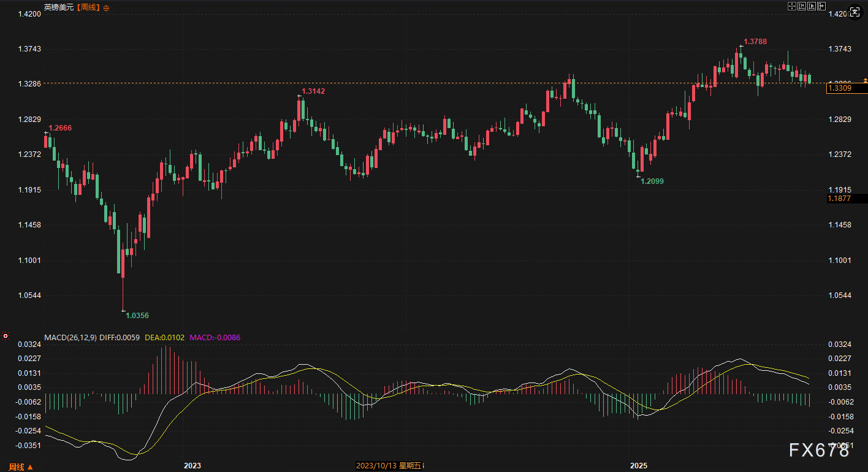Image resolution: width=868 pixels, height=472 pixels.
Task: Click the MACD(26,12,9) indicator label
Action: tap(69, 338)
